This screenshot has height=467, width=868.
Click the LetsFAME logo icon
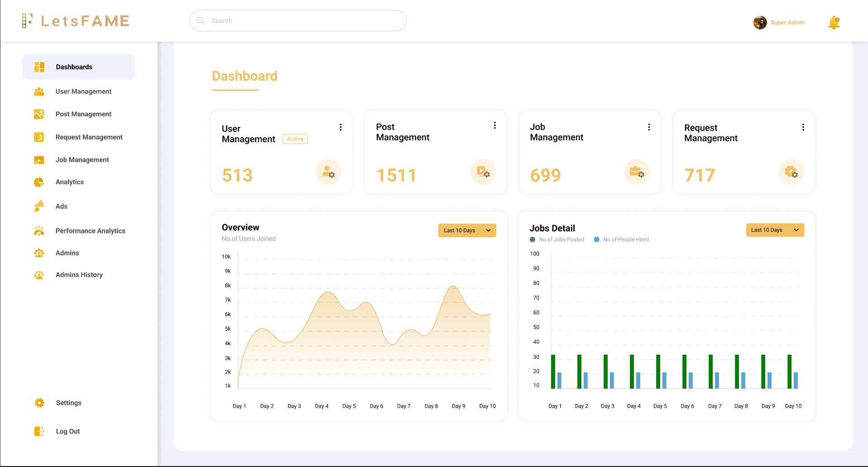(27, 21)
